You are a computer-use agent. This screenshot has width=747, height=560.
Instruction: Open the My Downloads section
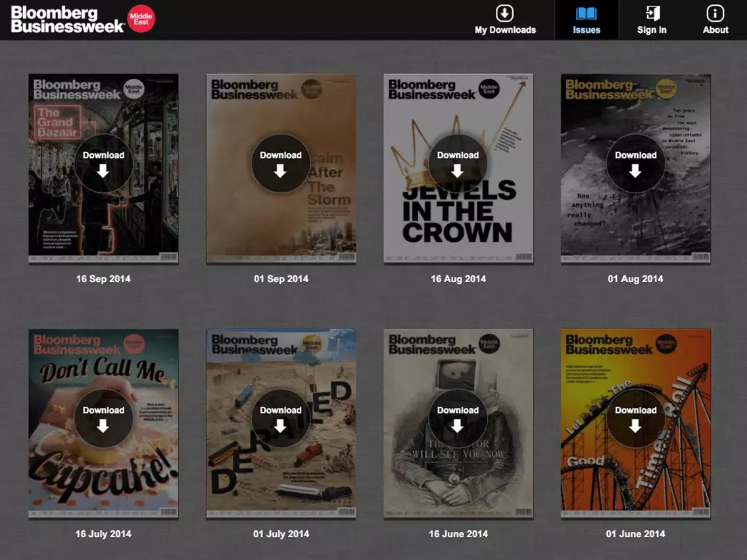pyautogui.click(x=505, y=20)
